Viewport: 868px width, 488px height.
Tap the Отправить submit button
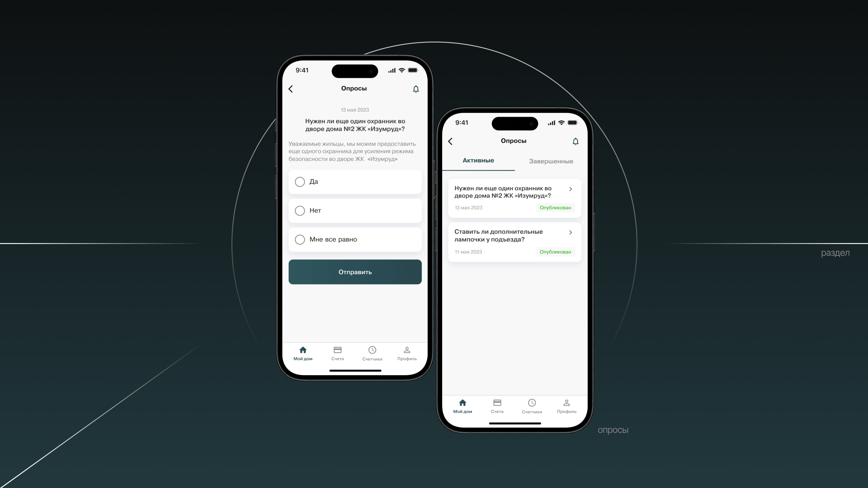355,272
